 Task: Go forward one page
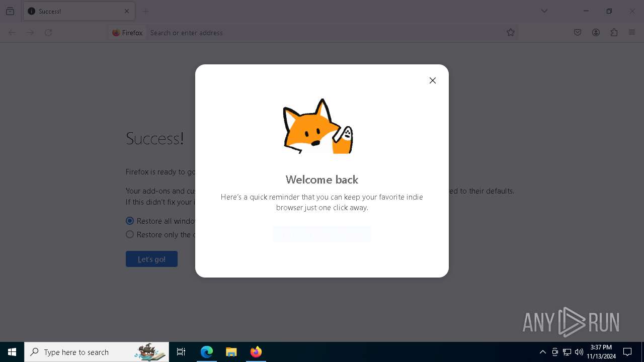[30, 33]
